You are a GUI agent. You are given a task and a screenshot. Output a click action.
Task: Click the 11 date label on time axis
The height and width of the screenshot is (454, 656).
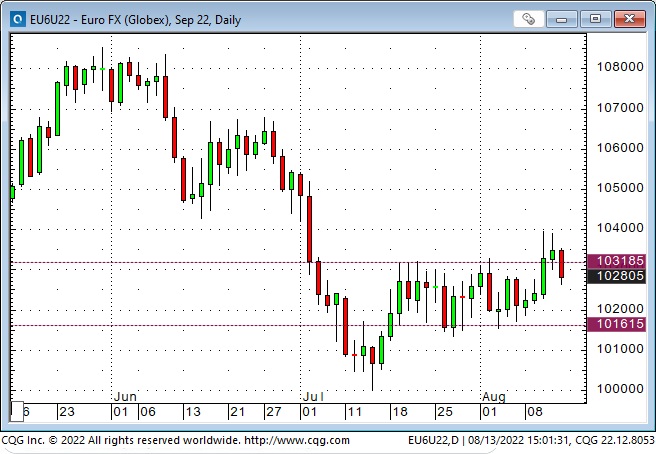(x=354, y=412)
